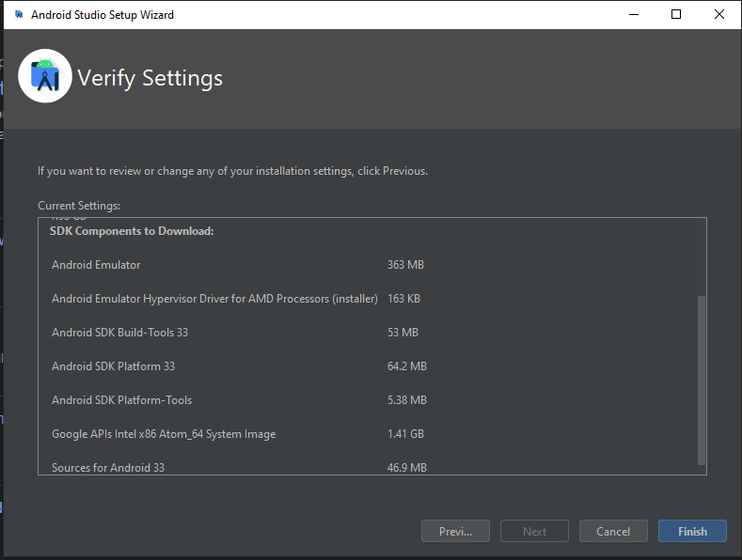
Task: Click the settings list vertical scrollbar thumb
Action: pos(702,381)
